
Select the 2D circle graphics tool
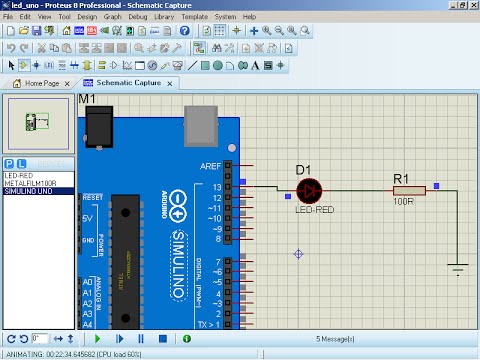(218, 65)
